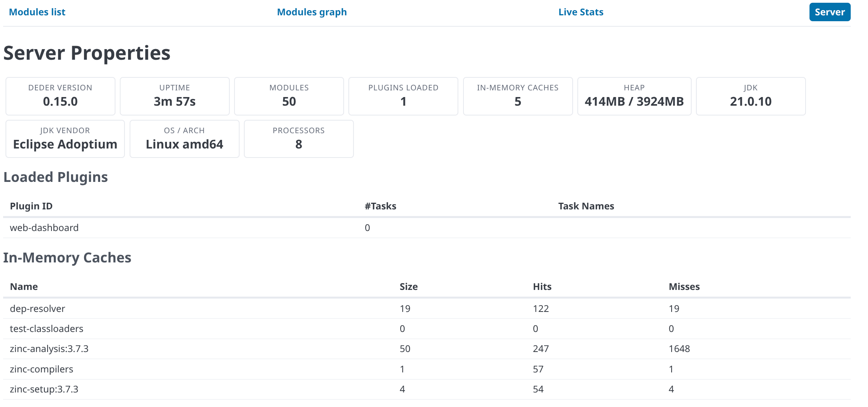Viewport: 868px width, 407px height.
Task: Click the In-Memory Caches section heading
Action: 67,258
